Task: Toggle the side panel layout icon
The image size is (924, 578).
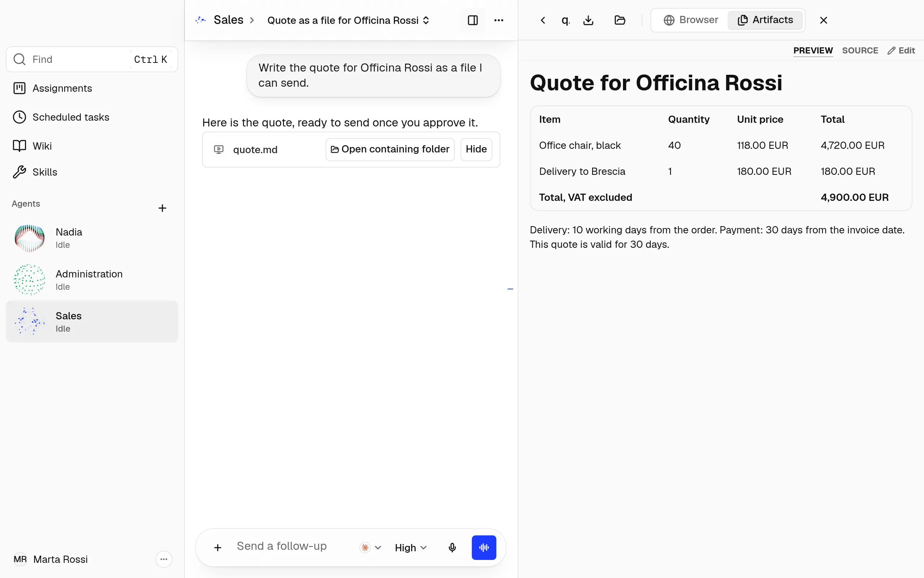Action: click(473, 20)
